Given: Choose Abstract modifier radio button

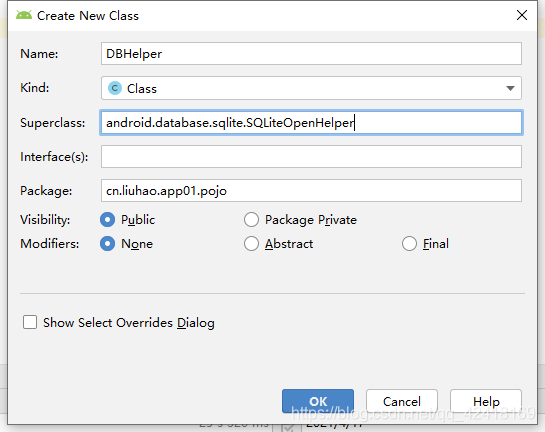Looking at the screenshot, I should pos(251,244).
